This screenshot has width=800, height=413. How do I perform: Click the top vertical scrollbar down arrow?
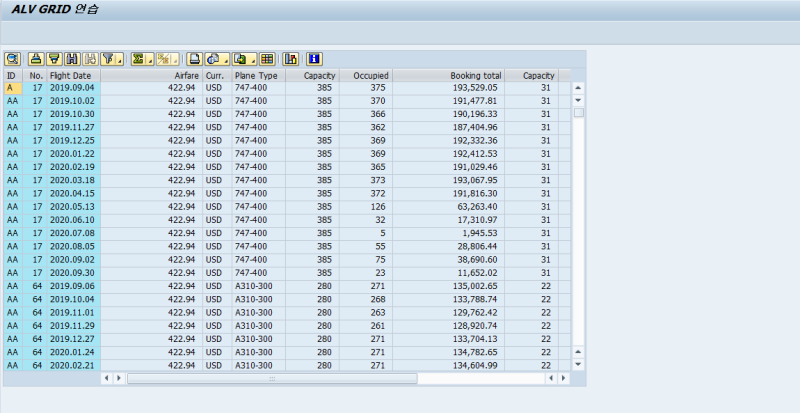tap(578, 101)
